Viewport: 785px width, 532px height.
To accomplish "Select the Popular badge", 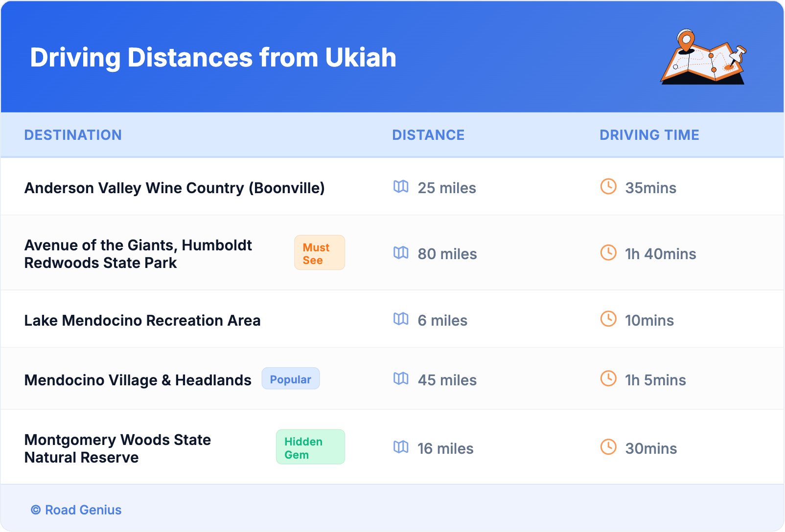I will click(x=291, y=379).
